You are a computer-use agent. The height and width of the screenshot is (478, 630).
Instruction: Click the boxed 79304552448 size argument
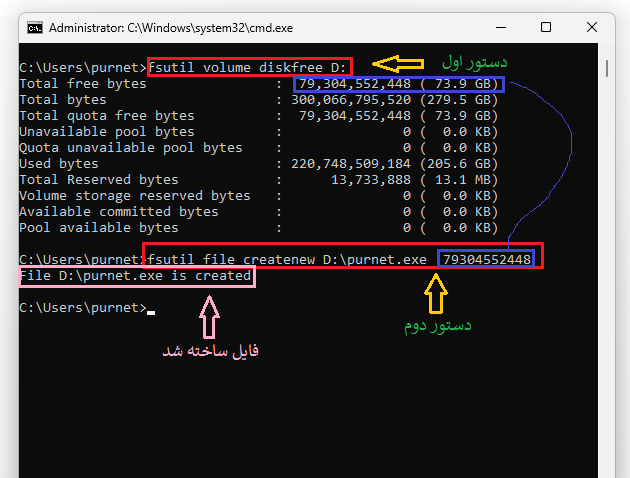pos(486,259)
